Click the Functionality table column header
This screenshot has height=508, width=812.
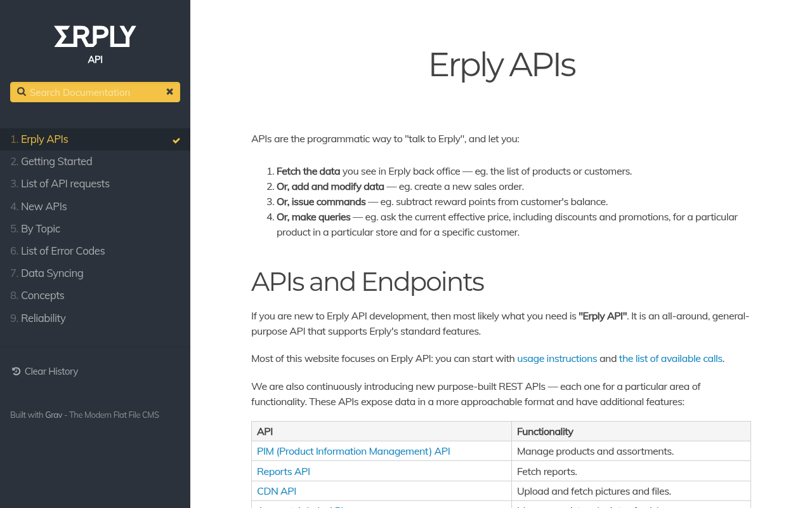click(x=631, y=431)
